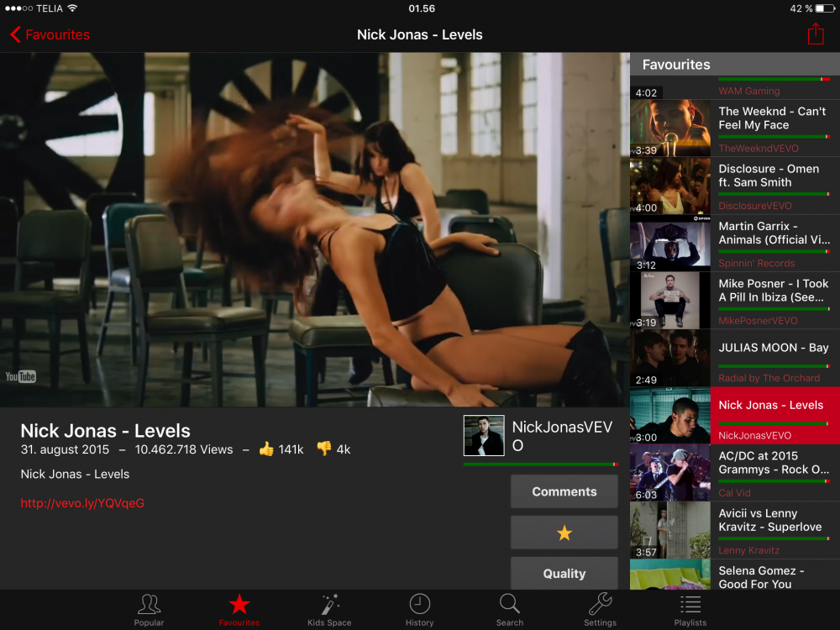840x630 pixels.
Task: Tap the 10.462.718 Views count
Action: 184,449
